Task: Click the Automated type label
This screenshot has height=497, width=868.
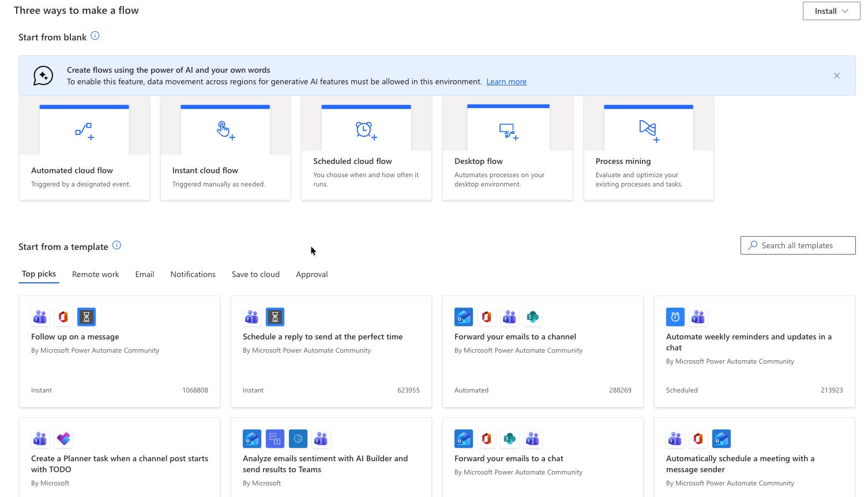Action: click(x=471, y=390)
